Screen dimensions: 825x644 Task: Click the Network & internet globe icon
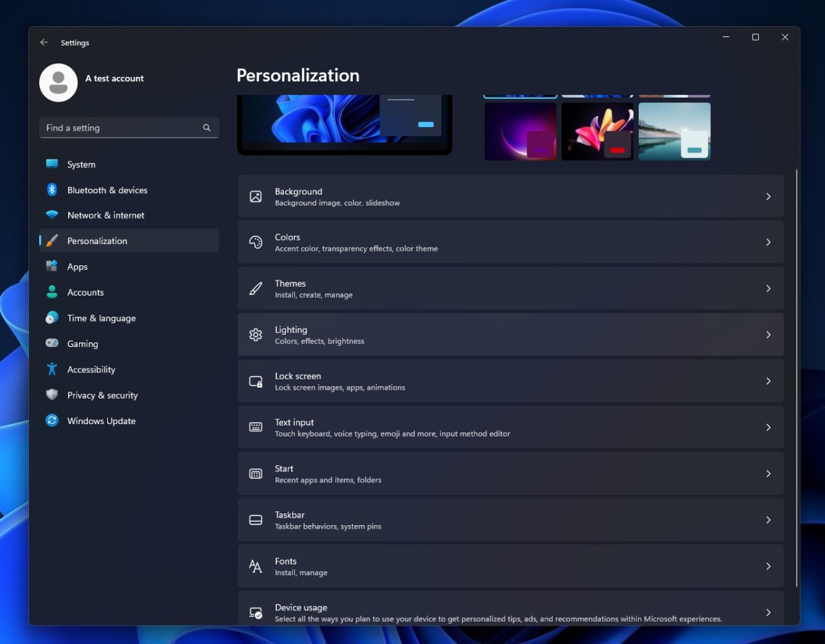(52, 215)
